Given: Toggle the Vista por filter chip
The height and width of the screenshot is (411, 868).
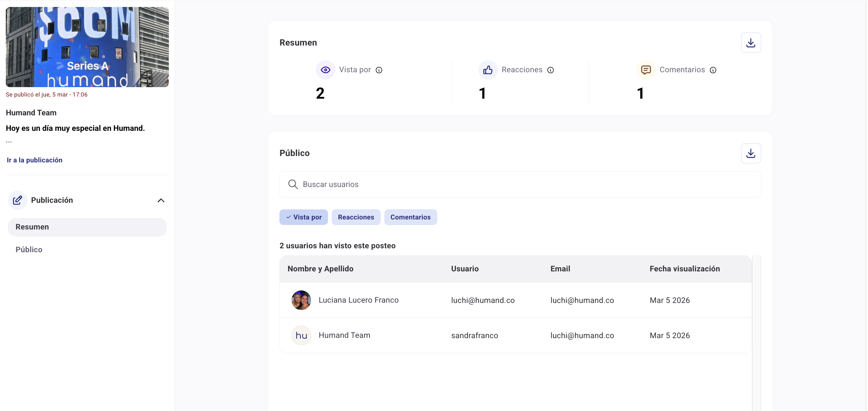Looking at the screenshot, I should click(x=303, y=217).
